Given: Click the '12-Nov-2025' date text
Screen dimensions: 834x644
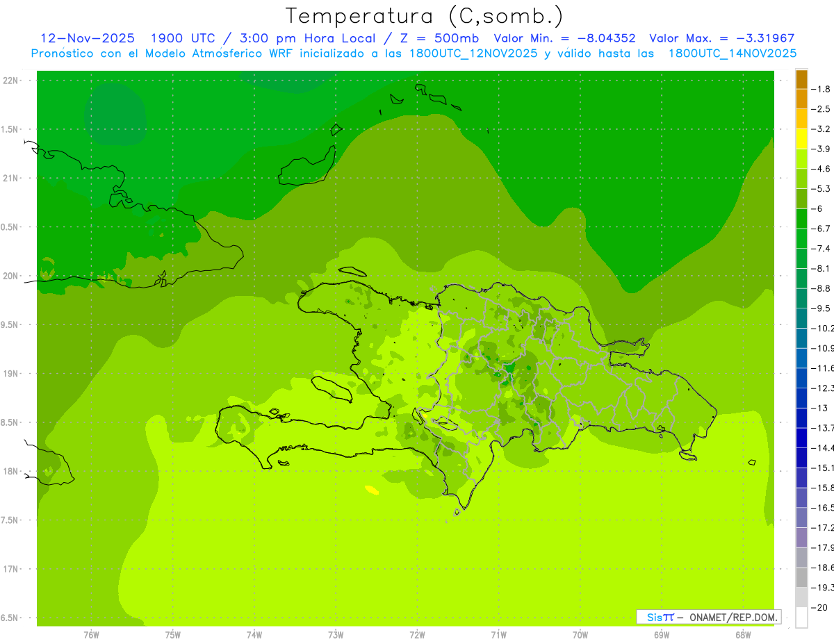Looking at the screenshot, I should point(87,38).
